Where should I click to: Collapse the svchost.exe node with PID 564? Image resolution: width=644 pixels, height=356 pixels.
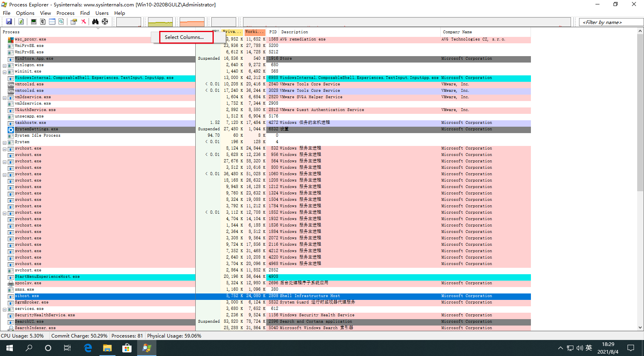(x=5, y=162)
